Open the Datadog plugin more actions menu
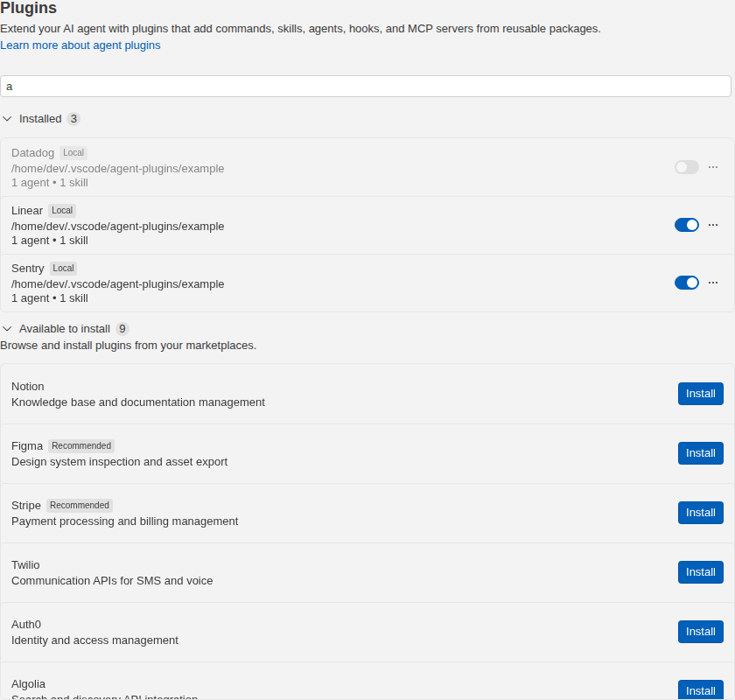 click(713, 167)
